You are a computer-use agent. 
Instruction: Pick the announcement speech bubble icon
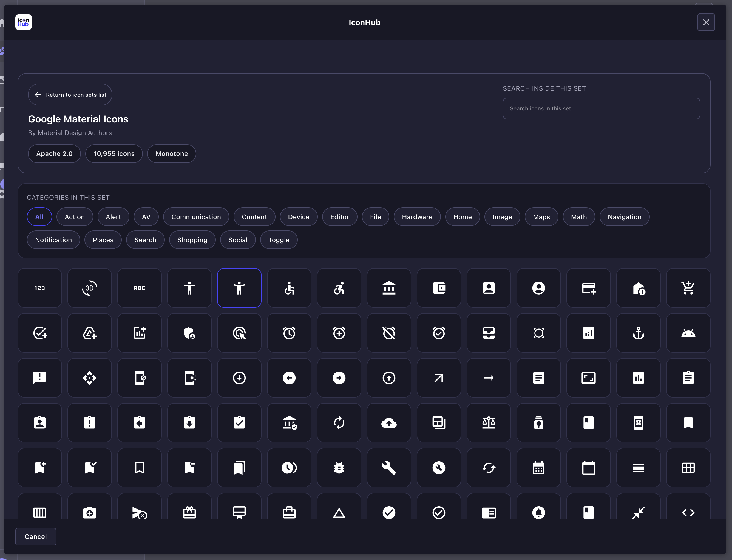pos(40,378)
